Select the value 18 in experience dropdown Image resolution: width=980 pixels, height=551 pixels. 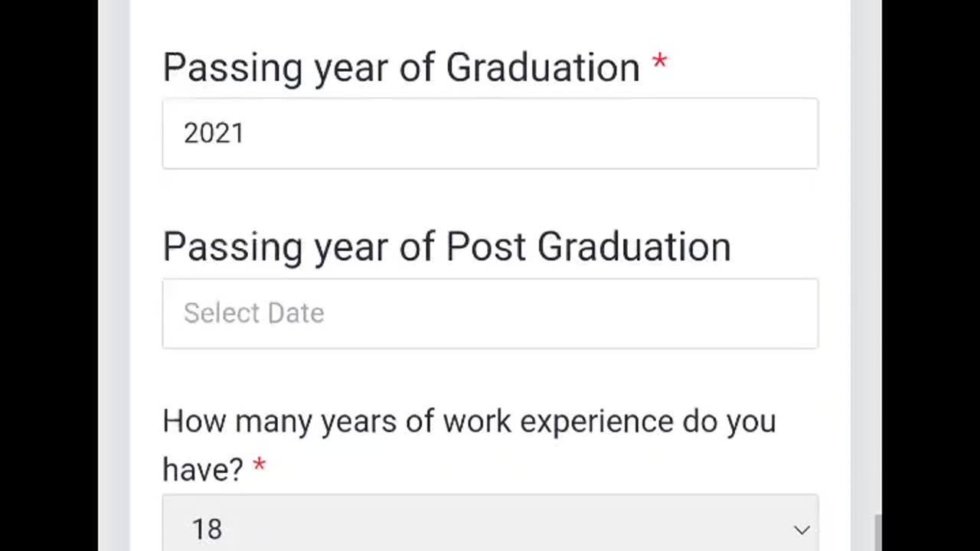pyautogui.click(x=207, y=530)
